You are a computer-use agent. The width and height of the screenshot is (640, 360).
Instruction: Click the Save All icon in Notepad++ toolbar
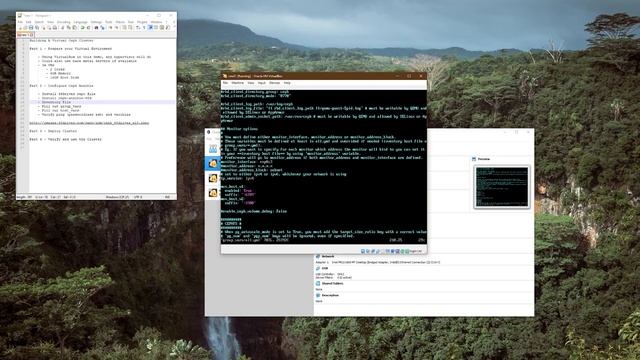[37, 27]
